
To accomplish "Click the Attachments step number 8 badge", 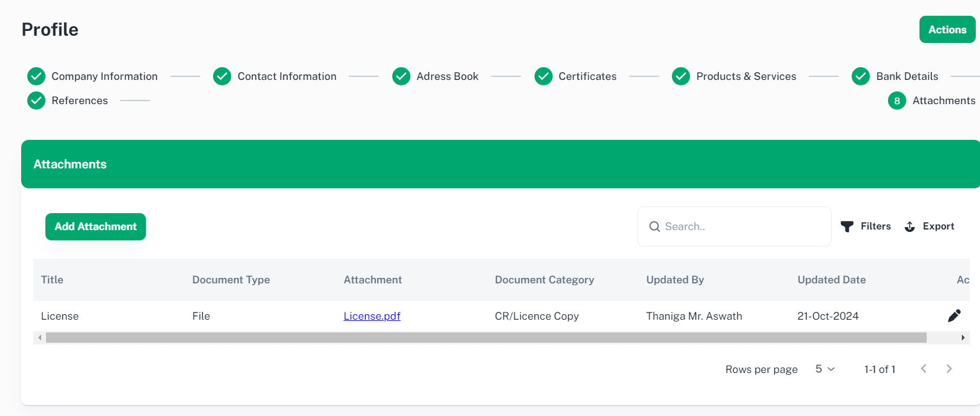I will coord(896,101).
